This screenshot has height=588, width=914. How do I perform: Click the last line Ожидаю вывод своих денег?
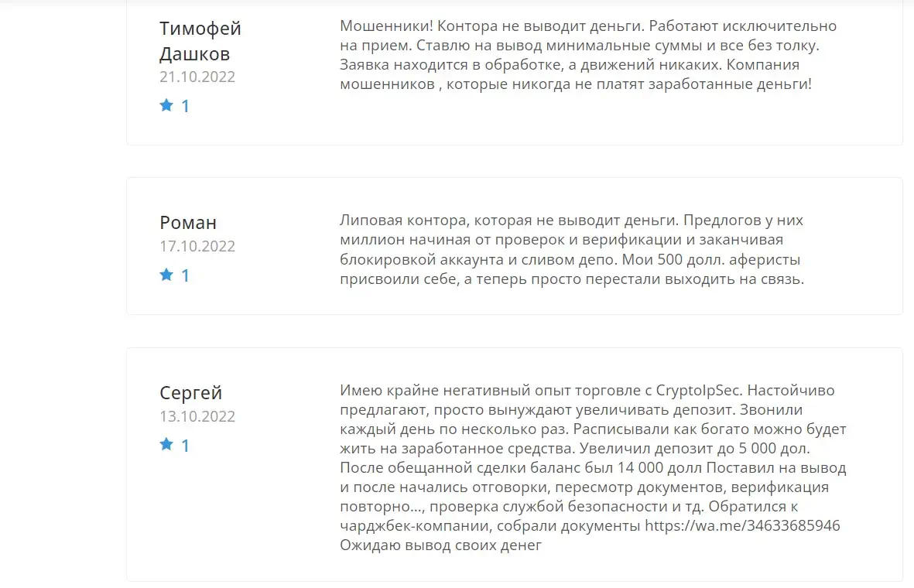440,545
